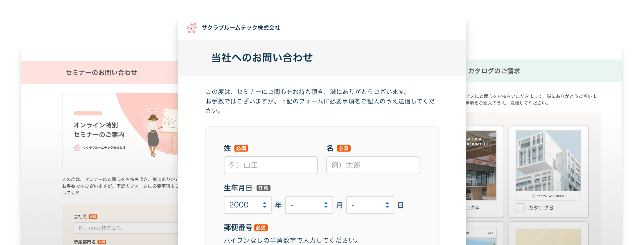Click the 任意 badge beside 生年月日
644x245 pixels.
pos(263,188)
